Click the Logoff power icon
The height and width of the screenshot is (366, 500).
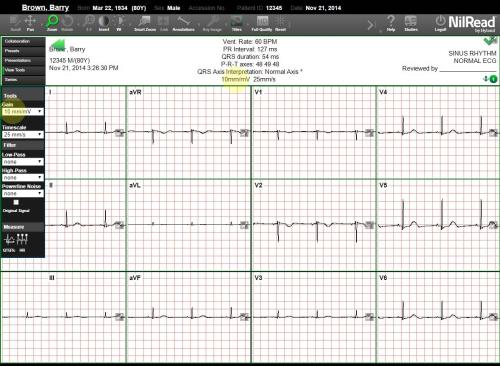click(x=440, y=23)
